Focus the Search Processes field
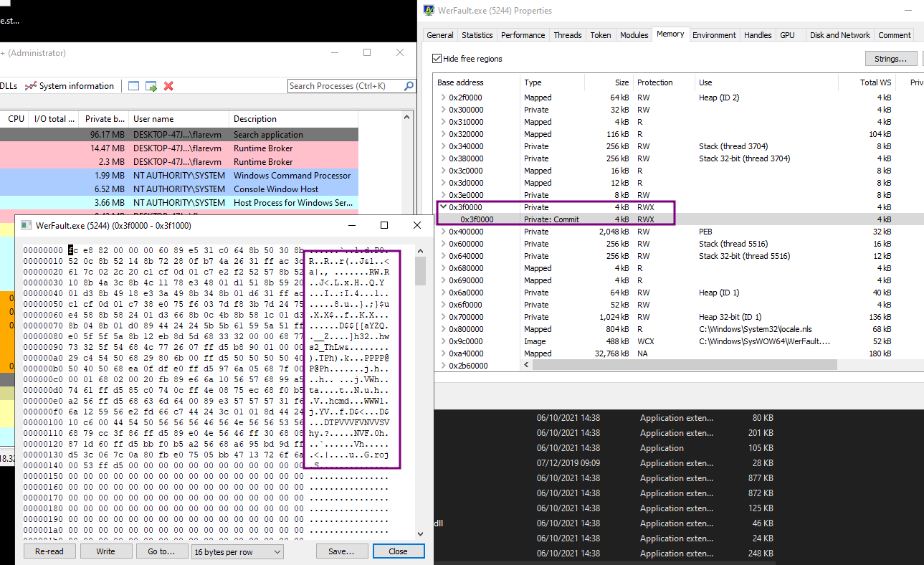Image resolution: width=924 pixels, height=565 pixels. pyautogui.click(x=346, y=86)
